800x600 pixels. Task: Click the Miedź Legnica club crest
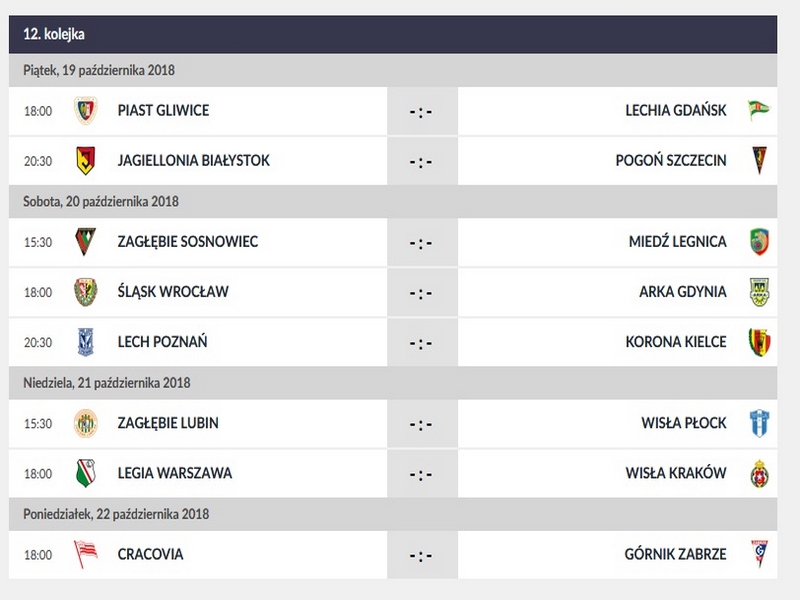(759, 242)
